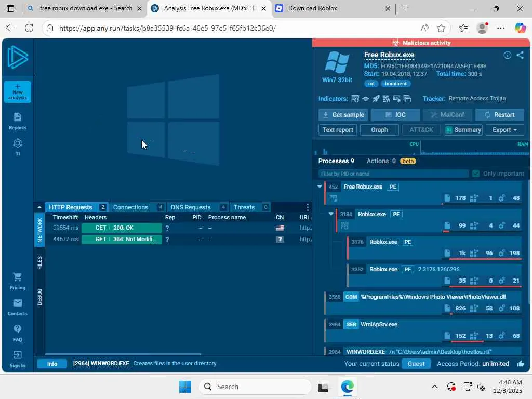
Task: Click the Info button in status bar
Action: [x=52, y=364]
